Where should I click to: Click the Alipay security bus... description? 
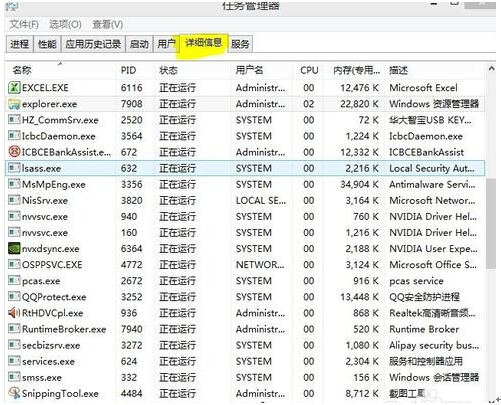434,345
